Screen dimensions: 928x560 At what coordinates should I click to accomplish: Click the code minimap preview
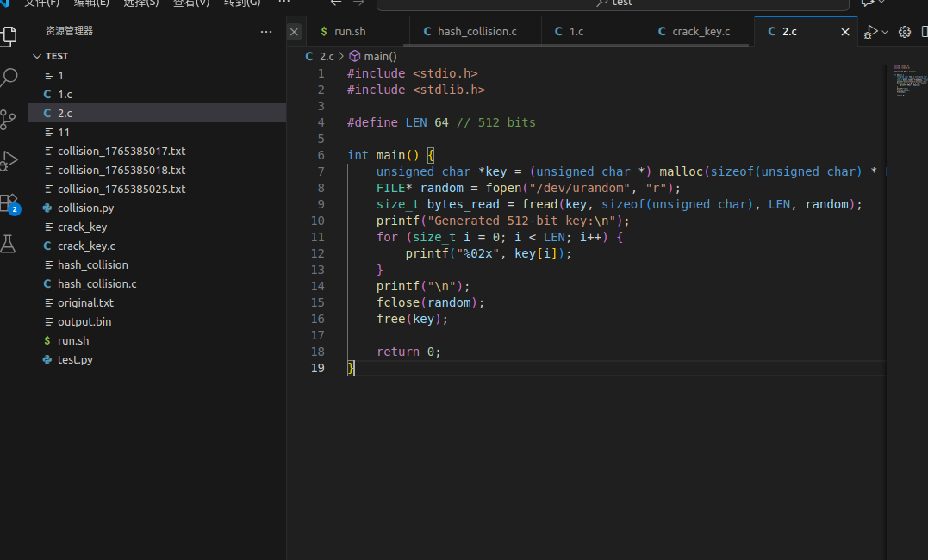pyautogui.click(x=908, y=80)
